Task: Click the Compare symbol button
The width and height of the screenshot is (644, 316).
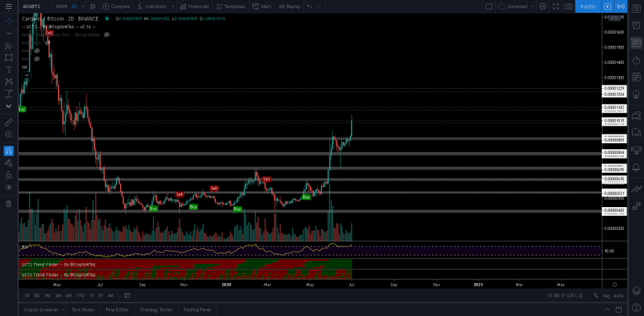Action: (x=116, y=6)
